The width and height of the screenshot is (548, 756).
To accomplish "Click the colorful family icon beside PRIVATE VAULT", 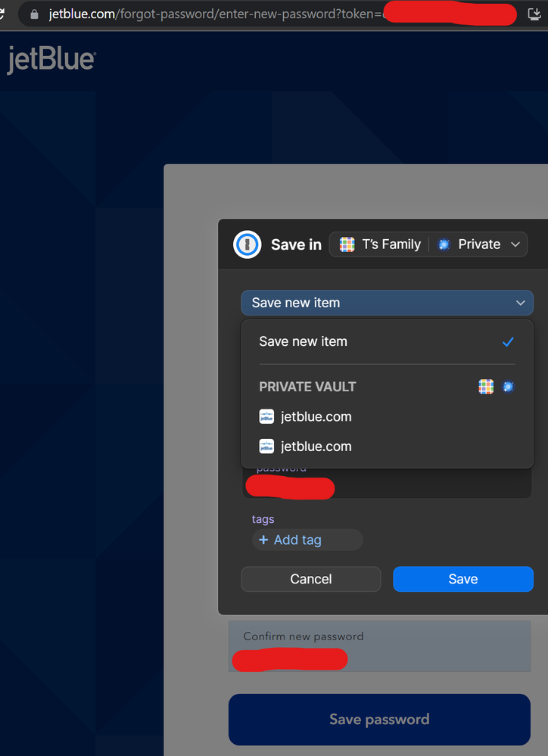I will click(x=486, y=387).
